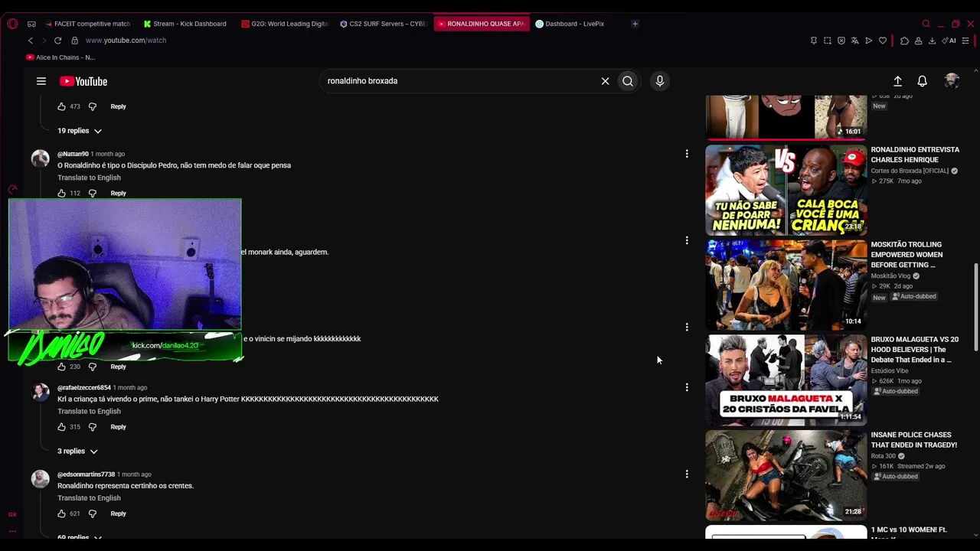Open @Nattan90 channel avatar
This screenshot has width=980, height=551.
(40, 158)
